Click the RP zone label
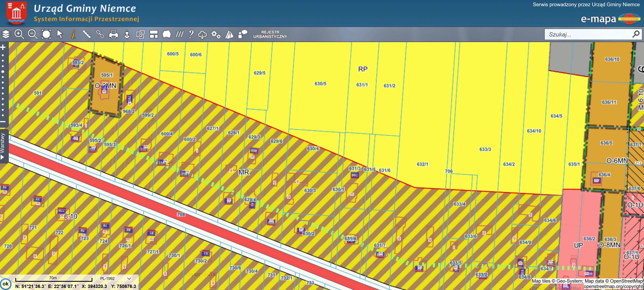The height and width of the screenshot is (290, 644). [x=363, y=69]
